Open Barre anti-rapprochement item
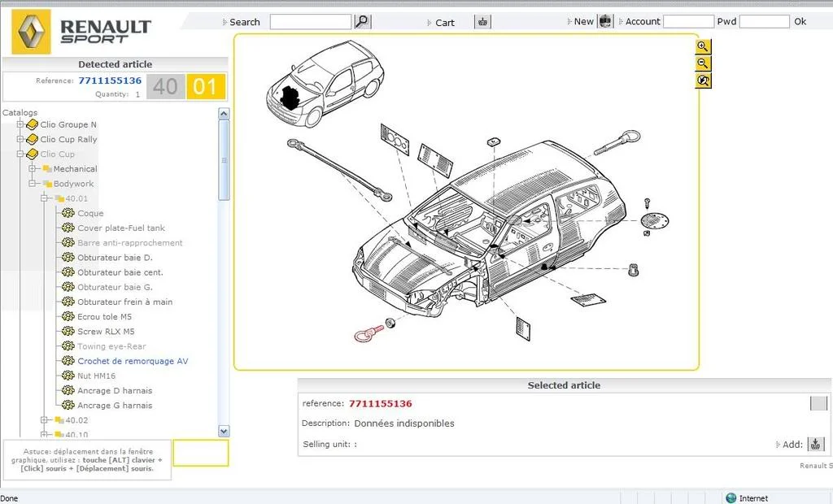This screenshot has height=504, width=833. tap(130, 243)
